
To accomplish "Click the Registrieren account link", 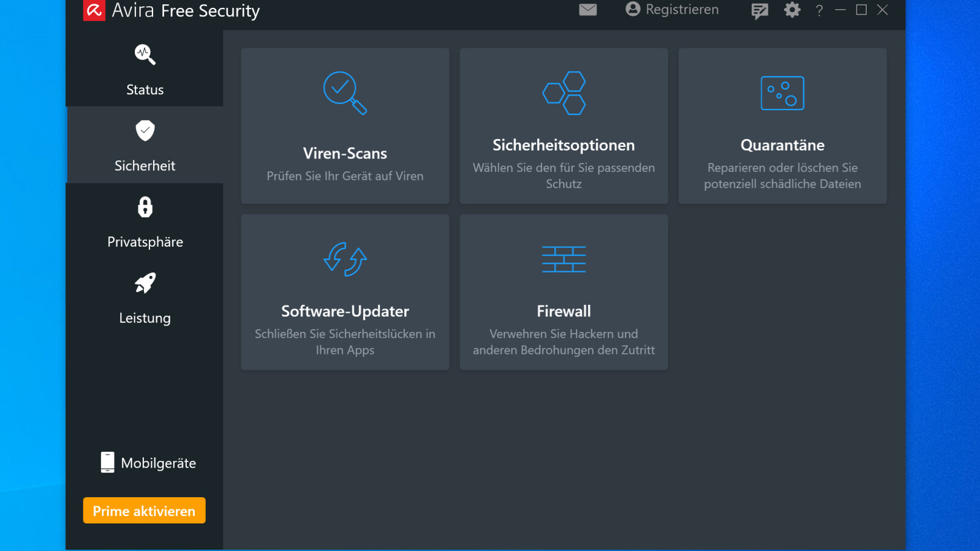I will (x=671, y=10).
